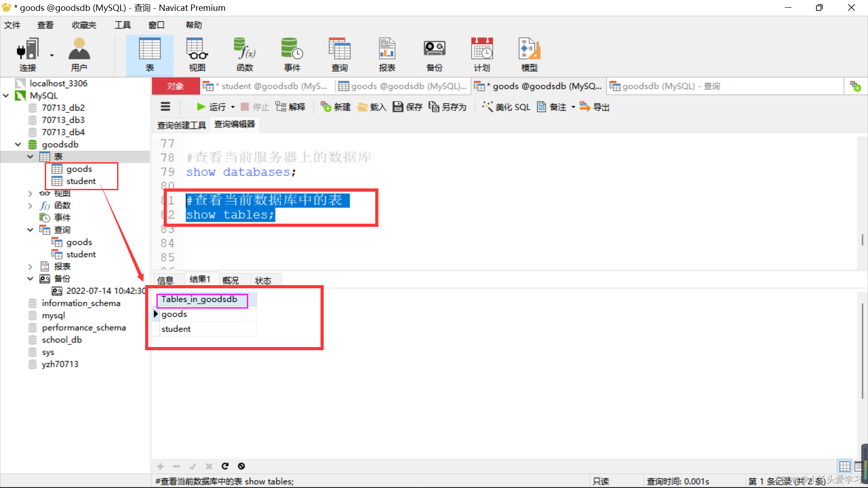Click the new tab icon at tab bar right
The height and width of the screenshot is (488, 868).
point(855,86)
